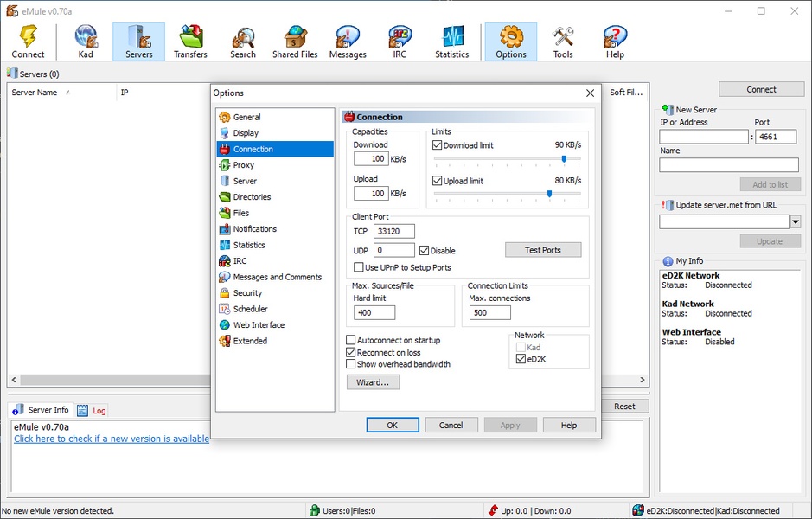The image size is (812, 519).
Task: Click the Messages toolbar icon
Action: click(348, 42)
